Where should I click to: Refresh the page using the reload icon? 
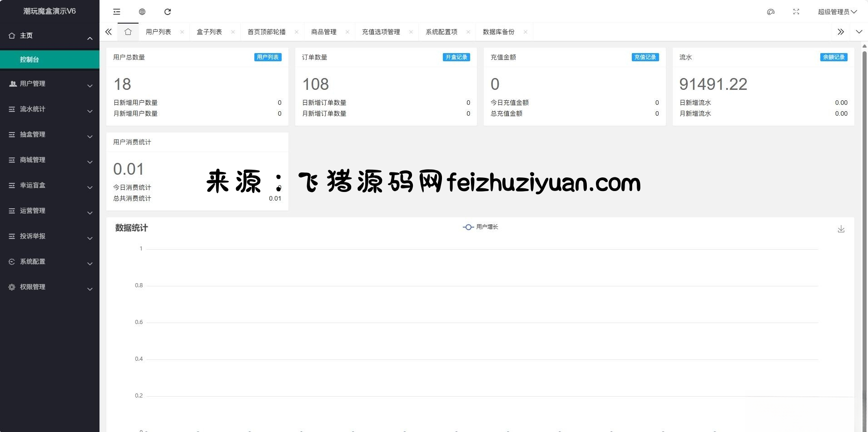pos(168,12)
